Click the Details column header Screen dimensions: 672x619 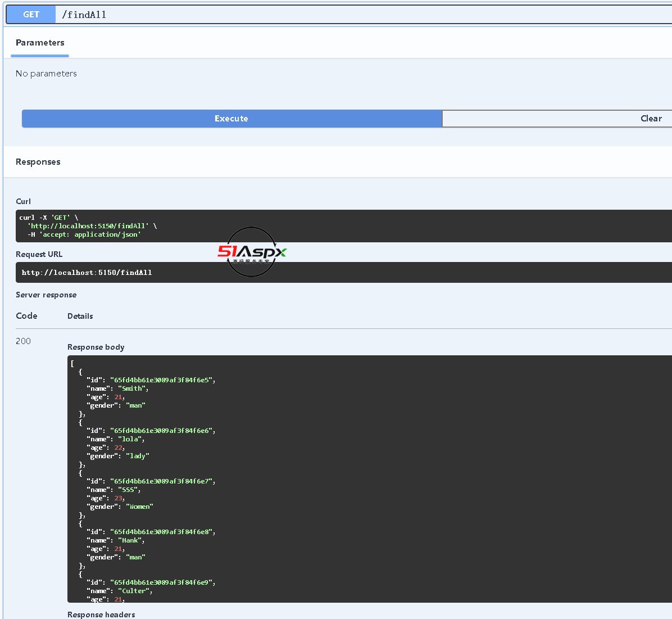click(80, 316)
